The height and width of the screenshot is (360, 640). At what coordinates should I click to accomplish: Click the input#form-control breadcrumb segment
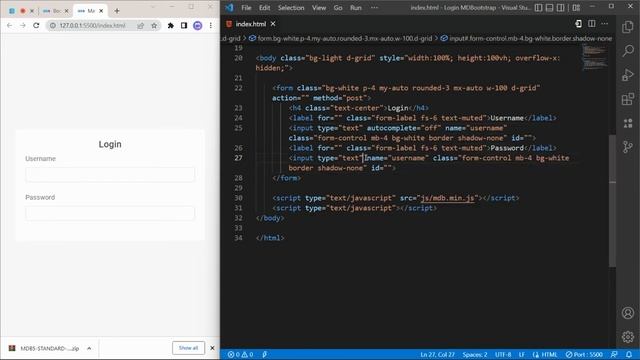pos(527,38)
